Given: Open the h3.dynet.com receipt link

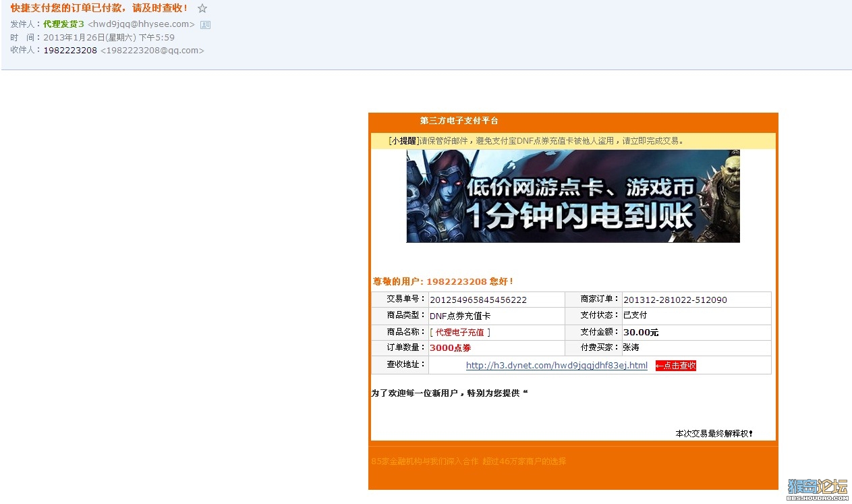Looking at the screenshot, I should tap(557, 366).
